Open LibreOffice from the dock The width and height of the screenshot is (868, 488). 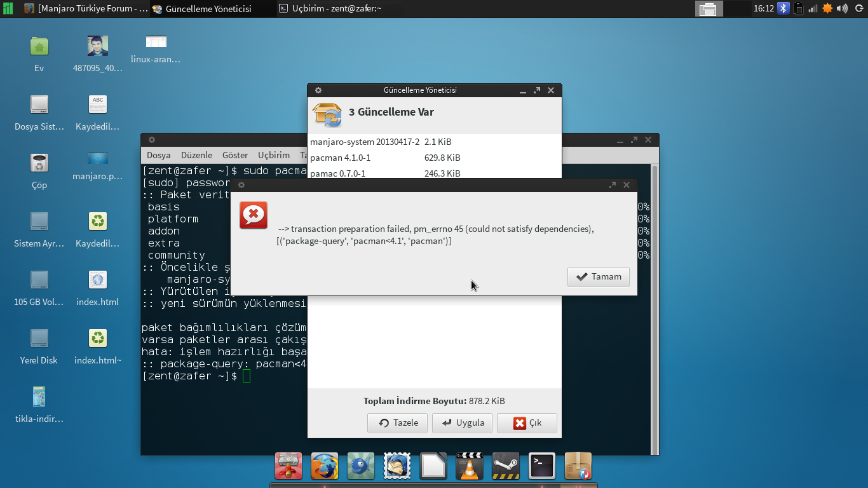point(433,466)
